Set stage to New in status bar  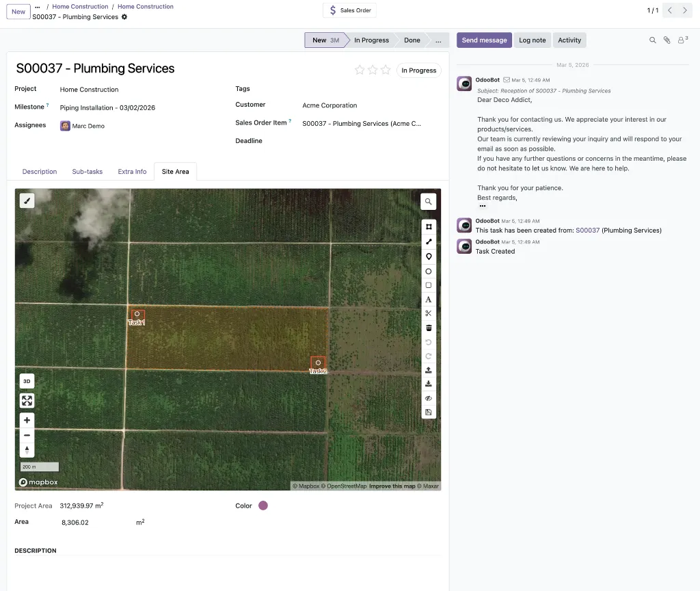click(x=325, y=40)
